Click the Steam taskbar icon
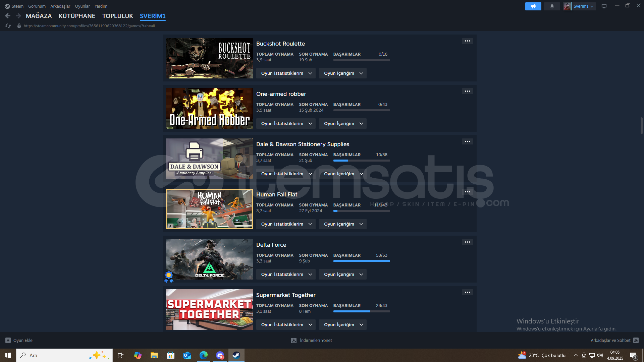The width and height of the screenshot is (644, 362). pos(236,355)
